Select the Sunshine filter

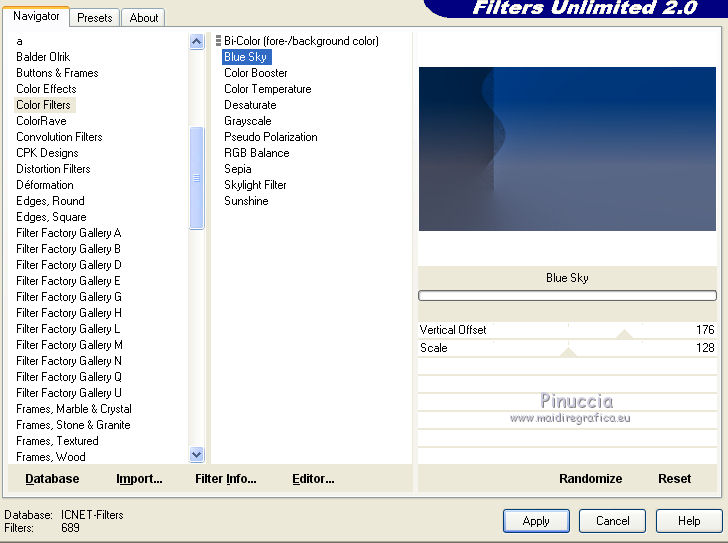pos(247,201)
